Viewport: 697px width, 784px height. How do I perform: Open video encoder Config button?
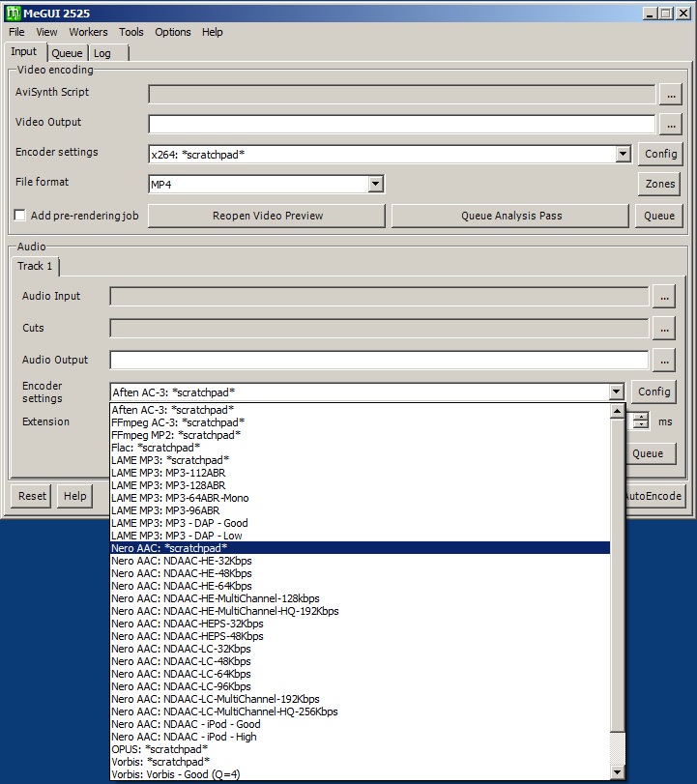tap(660, 154)
